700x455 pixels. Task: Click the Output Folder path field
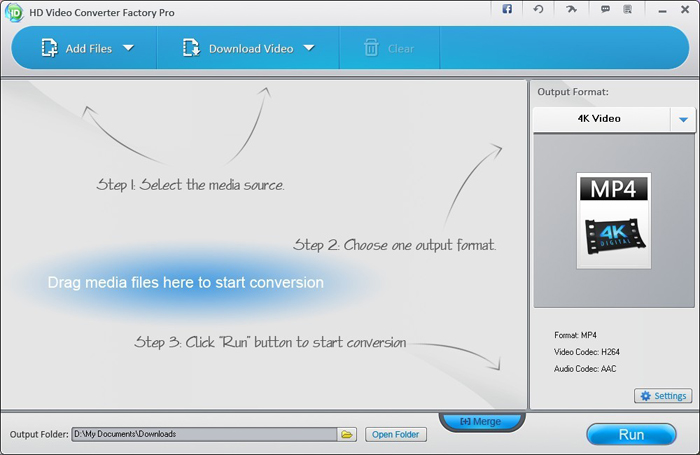[x=203, y=434]
